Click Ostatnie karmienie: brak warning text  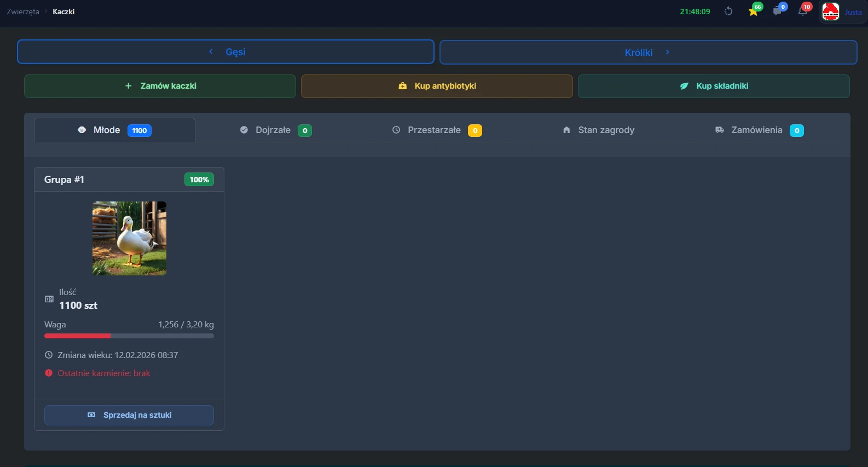[x=104, y=373]
